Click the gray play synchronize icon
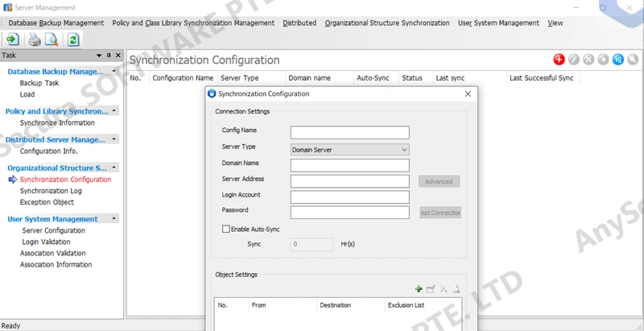 pyautogui.click(x=603, y=60)
